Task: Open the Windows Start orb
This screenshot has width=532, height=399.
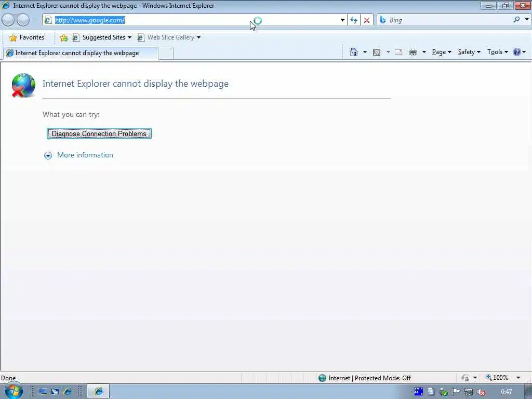Action: pos(14,391)
